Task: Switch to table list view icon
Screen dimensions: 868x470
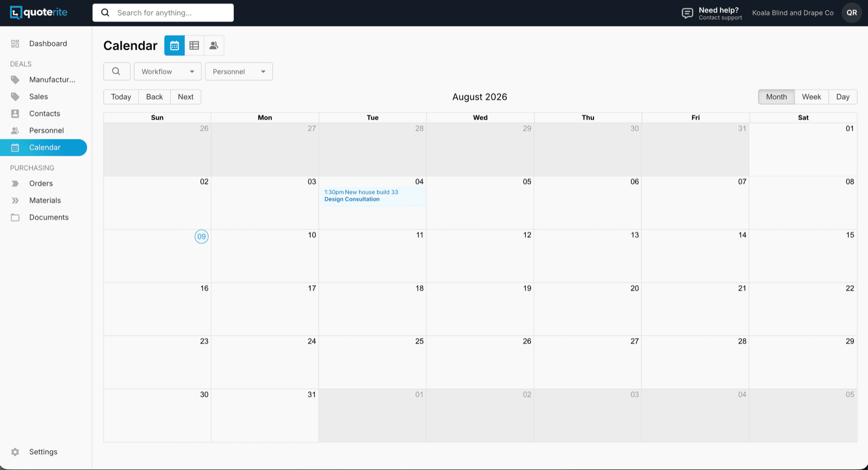Action: (194, 46)
